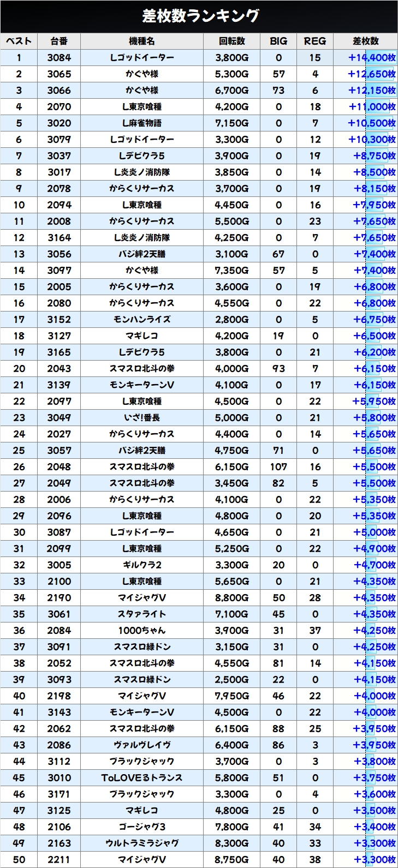
Task: Select the 7,350G rotation count
Action: [x=231, y=270]
